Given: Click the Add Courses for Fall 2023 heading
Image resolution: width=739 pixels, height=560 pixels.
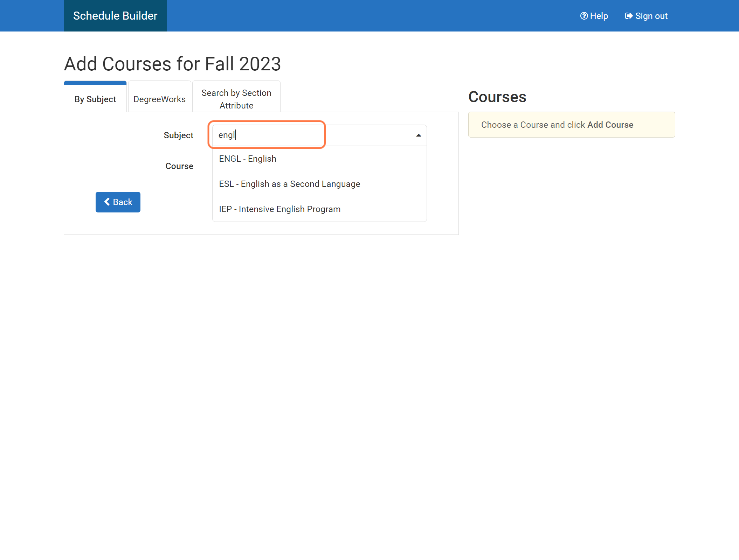Looking at the screenshot, I should click(x=172, y=64).
